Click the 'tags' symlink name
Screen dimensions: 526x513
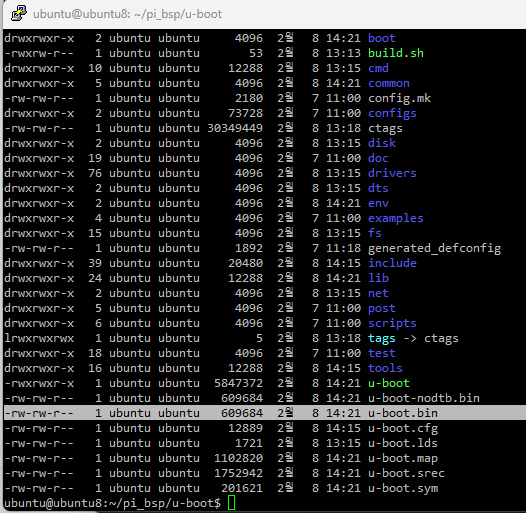pyautogui.click(x=382, y=338)
